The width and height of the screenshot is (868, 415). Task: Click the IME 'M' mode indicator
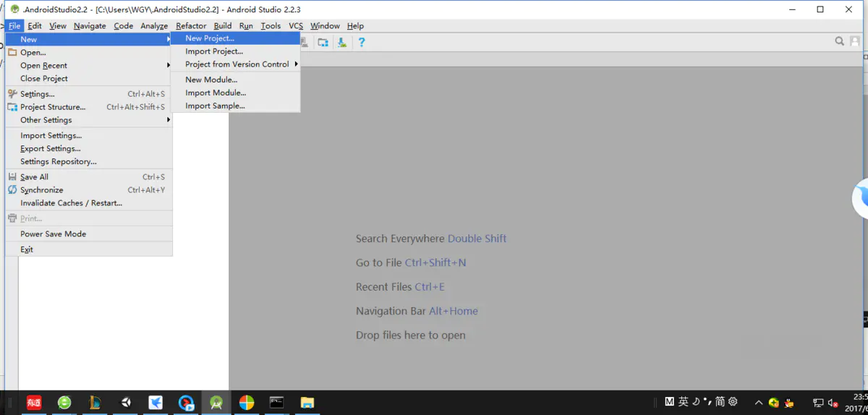670,402
